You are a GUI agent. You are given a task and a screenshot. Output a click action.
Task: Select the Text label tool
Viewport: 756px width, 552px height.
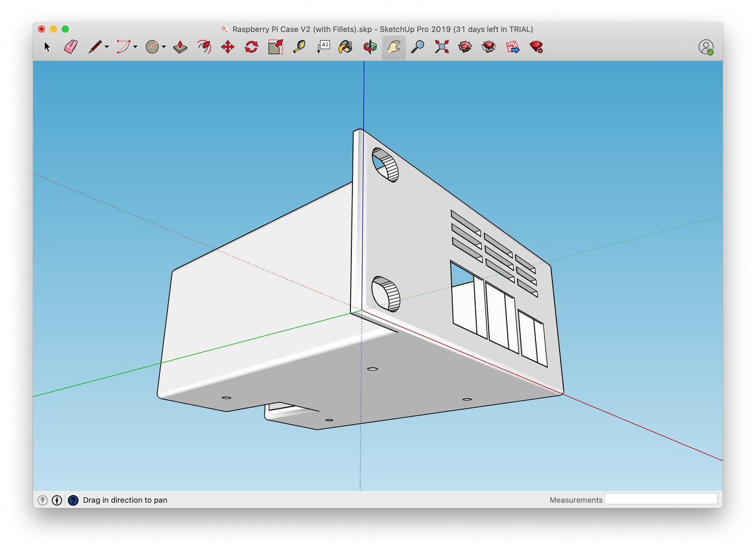coord(323,47)
